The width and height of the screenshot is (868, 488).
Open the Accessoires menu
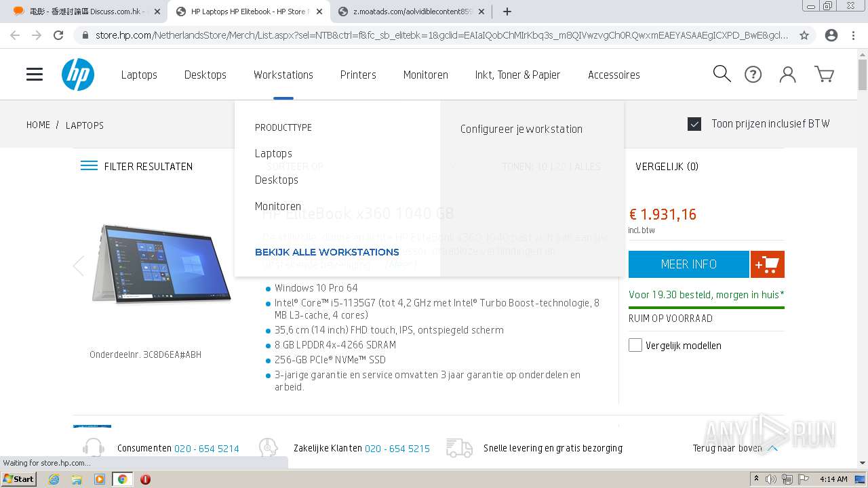[x=614, y=75]
